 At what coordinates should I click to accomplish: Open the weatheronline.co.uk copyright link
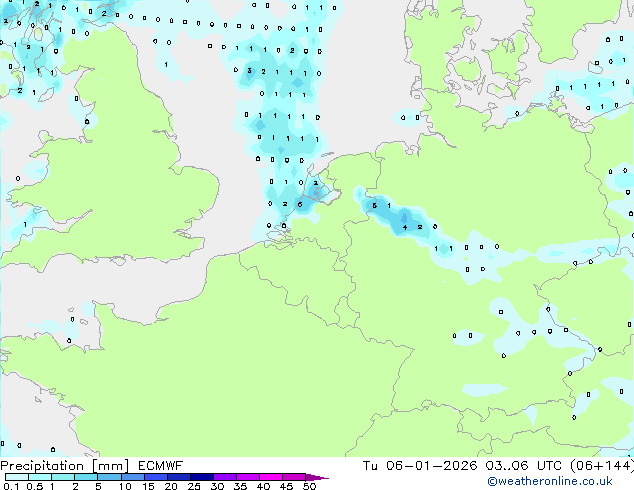click(x=549, y=481)
